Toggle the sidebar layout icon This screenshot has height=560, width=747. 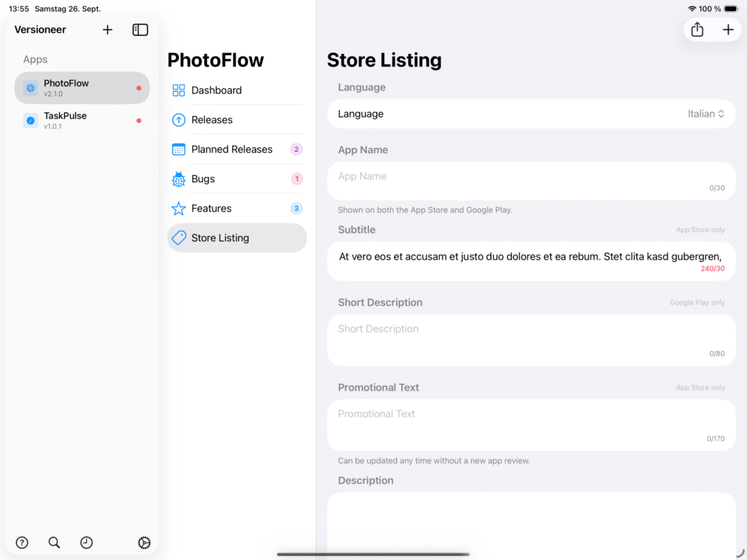(140, 29)
